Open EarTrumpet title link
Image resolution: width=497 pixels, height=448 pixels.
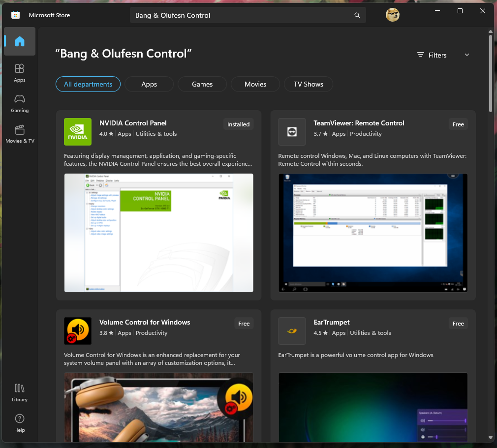tap(332, 322)
